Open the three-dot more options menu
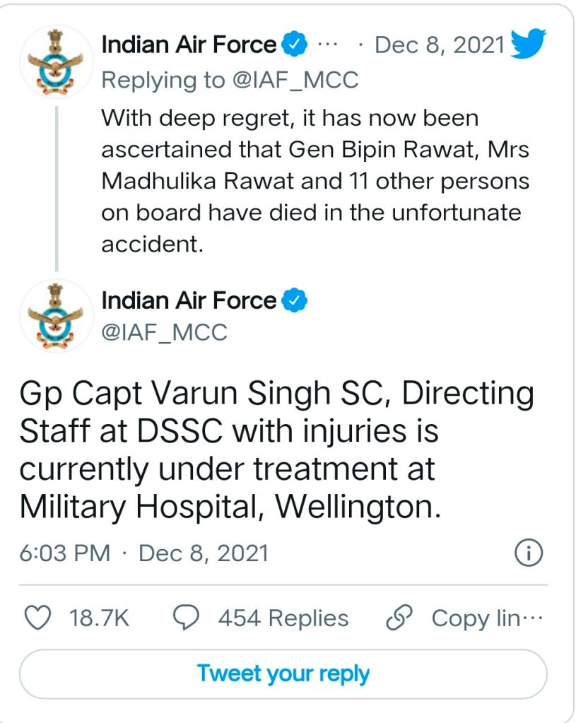Image resolution: width=588 pixels, height=723 pixels. point(327,45)
